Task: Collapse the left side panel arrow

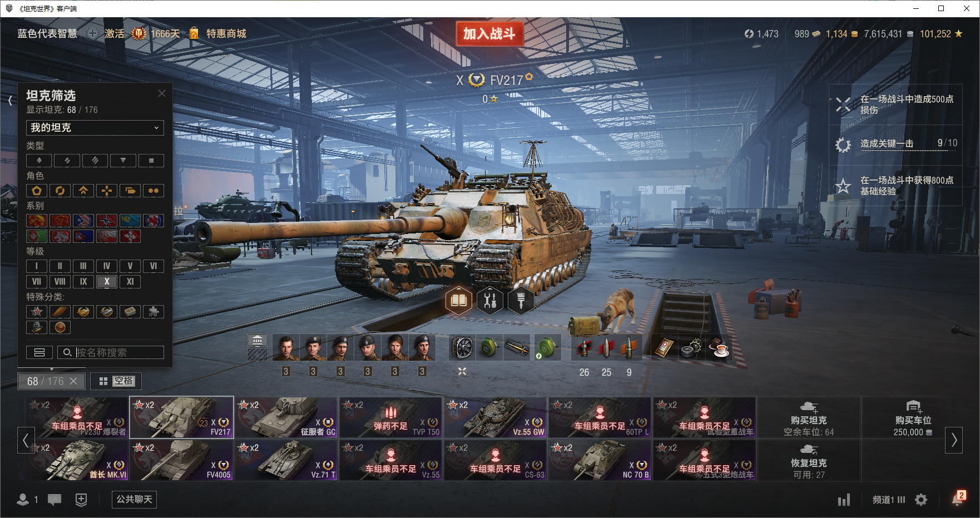Action: click(x=10, y=101)
